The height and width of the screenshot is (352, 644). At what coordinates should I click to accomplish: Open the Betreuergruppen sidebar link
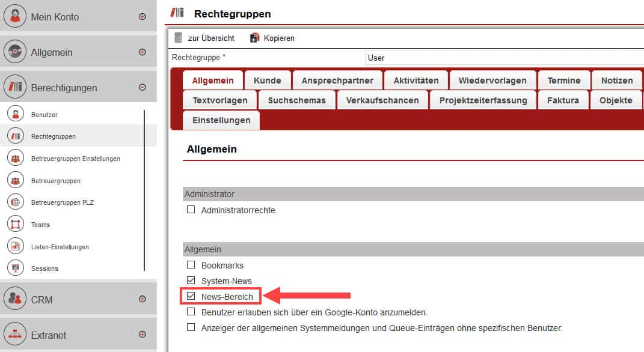coord(56,181)
